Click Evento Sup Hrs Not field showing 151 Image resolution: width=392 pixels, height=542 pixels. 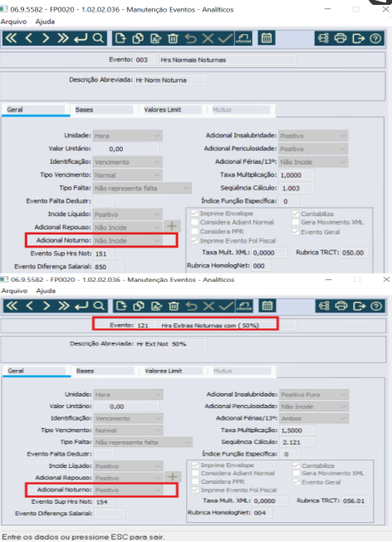(103, 254)
